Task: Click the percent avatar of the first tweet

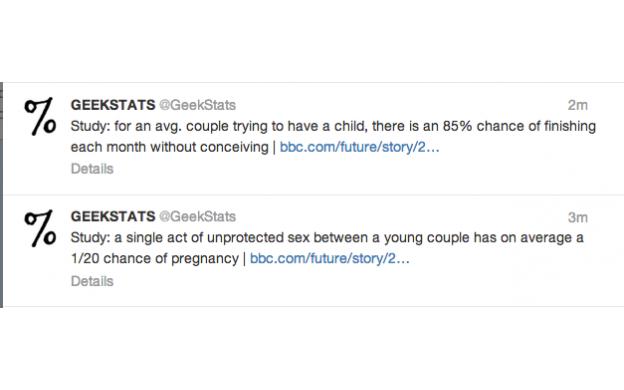Action: (x=40, y=116)
